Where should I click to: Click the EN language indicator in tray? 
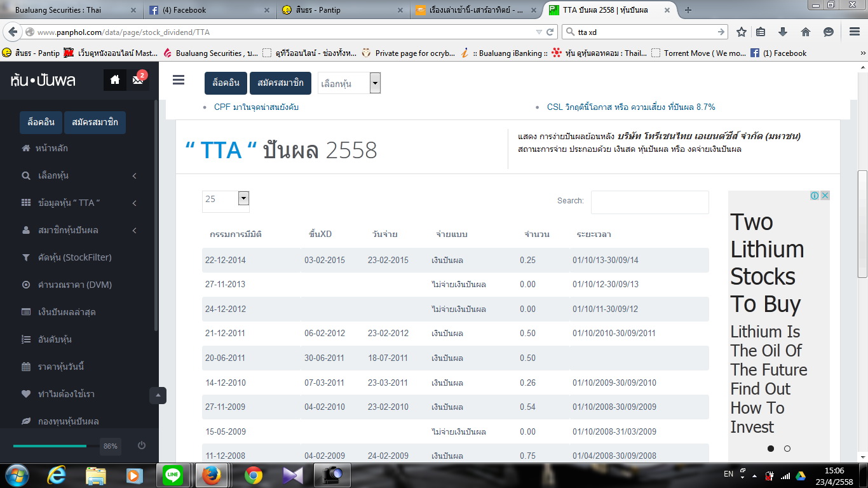pyautogui.click(x=728, y=474)
